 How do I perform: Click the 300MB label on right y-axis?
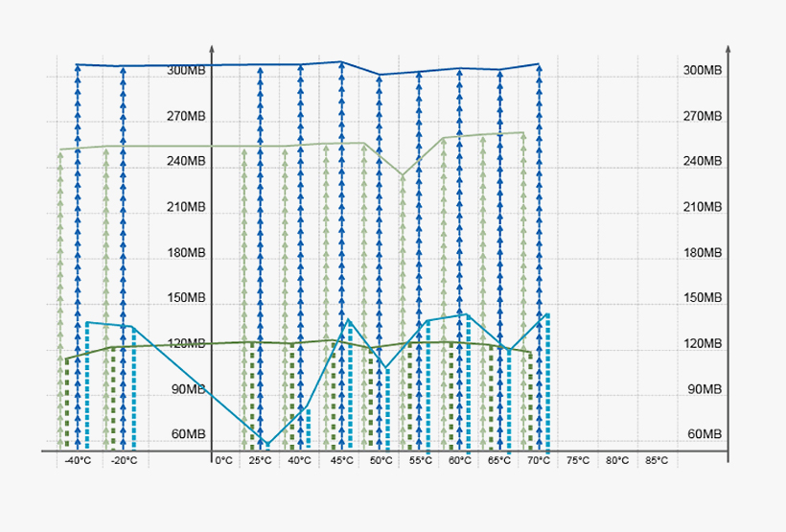tap(702, 71)
